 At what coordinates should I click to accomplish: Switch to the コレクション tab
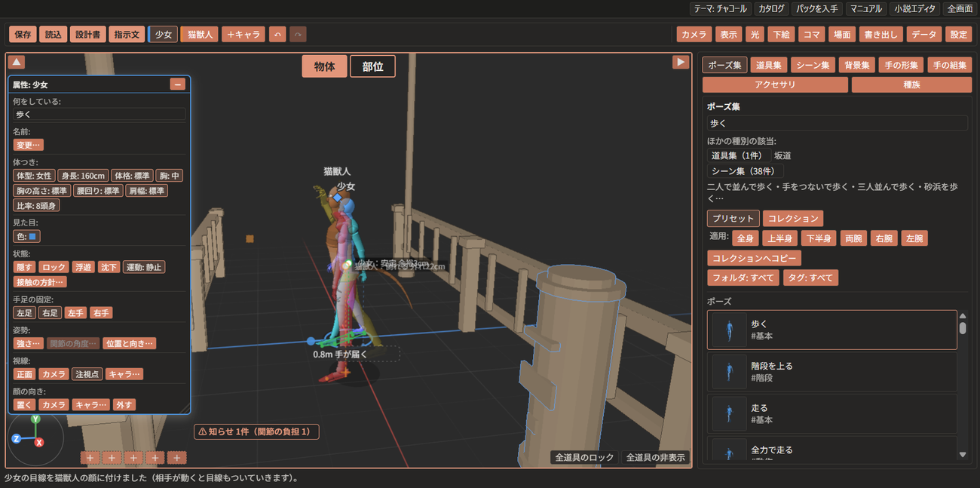pyautogui.click(x=793, y=218)
